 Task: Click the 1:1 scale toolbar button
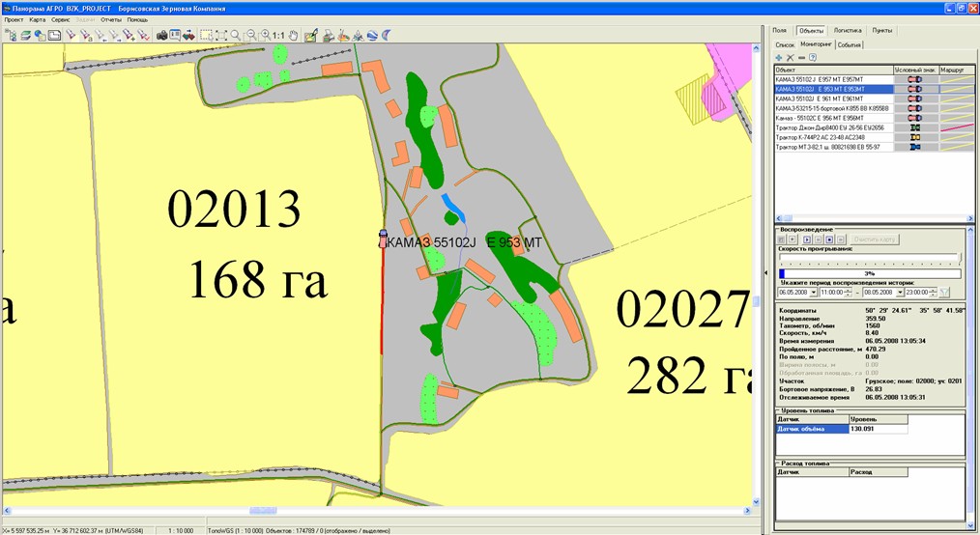(278, 35)
